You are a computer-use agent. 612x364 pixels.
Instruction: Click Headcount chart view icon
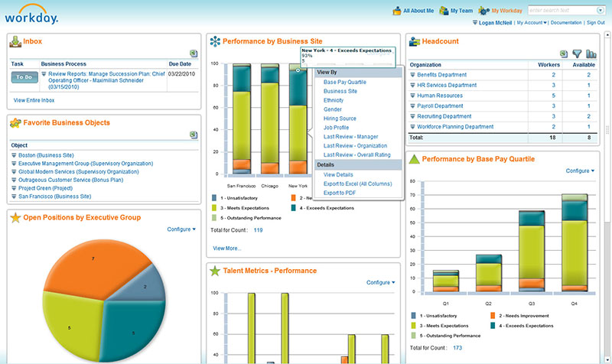point(591,54)
